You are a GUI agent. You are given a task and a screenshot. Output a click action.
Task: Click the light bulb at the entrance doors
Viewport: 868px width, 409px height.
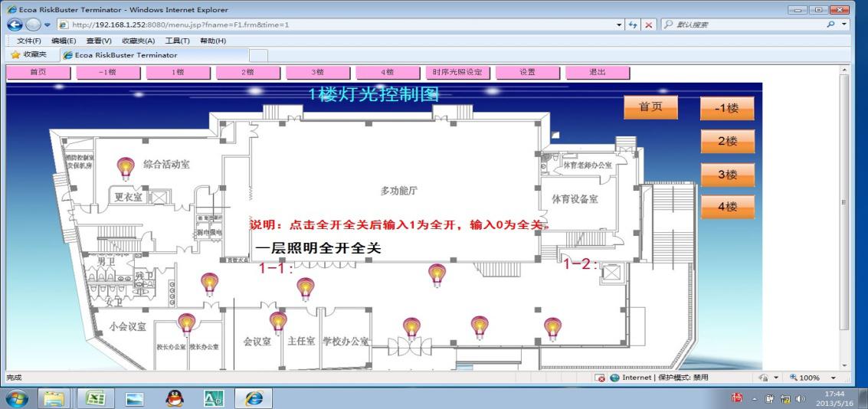pyautogui.click(x=412, y=328)
